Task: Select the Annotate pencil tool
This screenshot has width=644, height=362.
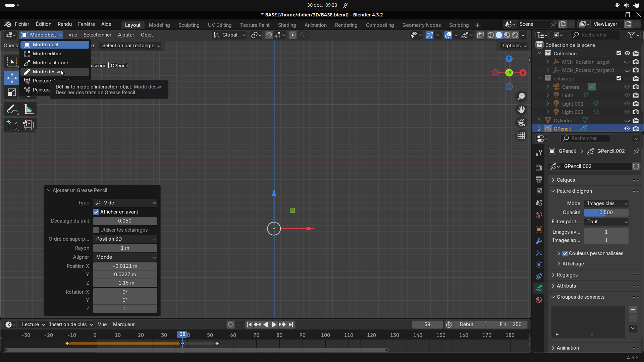Action: (12, 109)
